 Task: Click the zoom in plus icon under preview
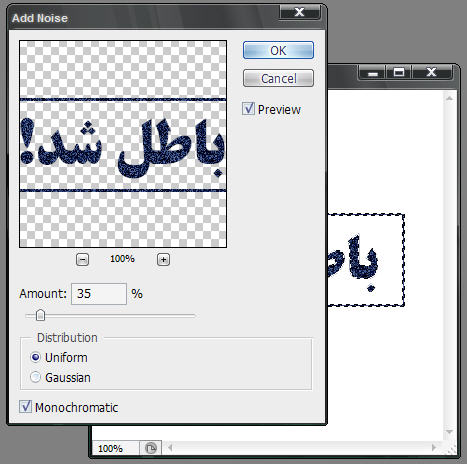[163, 259]
